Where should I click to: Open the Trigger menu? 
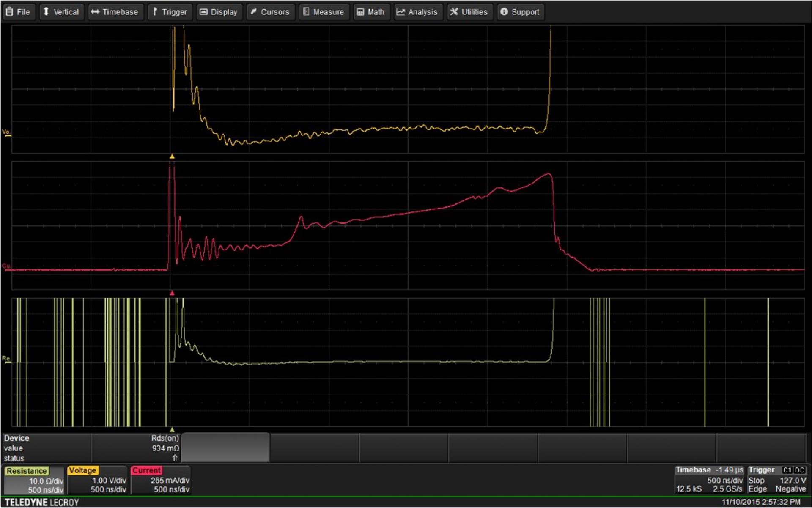(x=170, y=12)
